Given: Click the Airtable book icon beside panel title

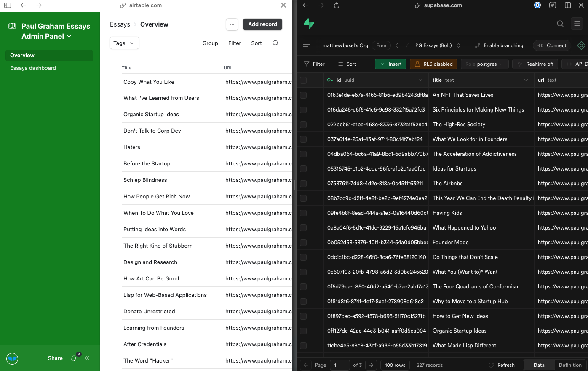Looking at the screenshot, I should coord(12,26).
